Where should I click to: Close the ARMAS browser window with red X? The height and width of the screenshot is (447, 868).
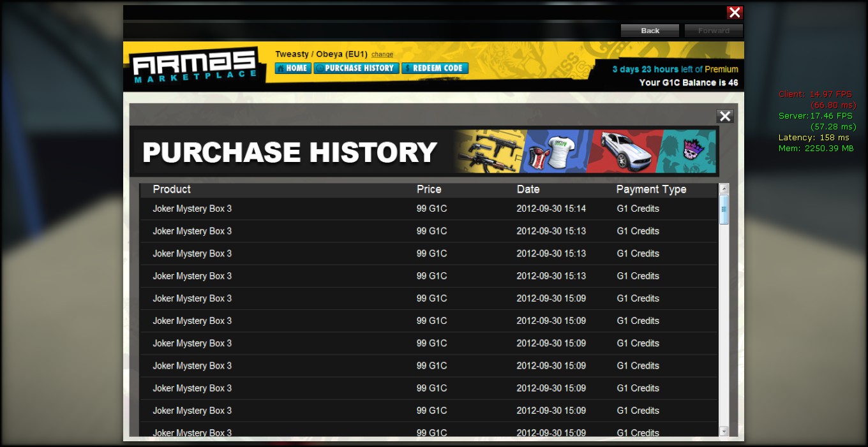(x=735, y=12)
